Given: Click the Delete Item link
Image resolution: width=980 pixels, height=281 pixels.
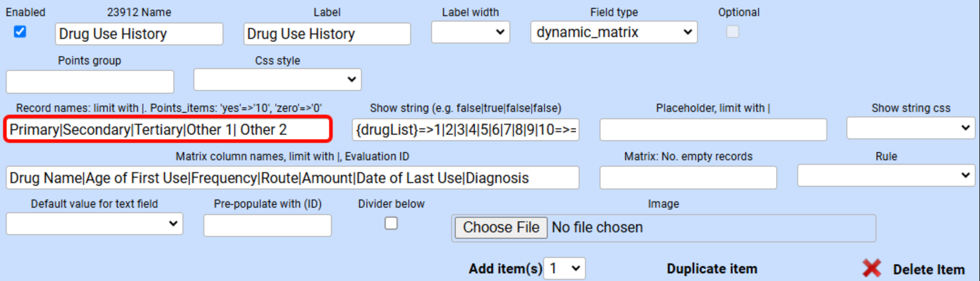Looking at the screenshot, I should click(928, 269).
